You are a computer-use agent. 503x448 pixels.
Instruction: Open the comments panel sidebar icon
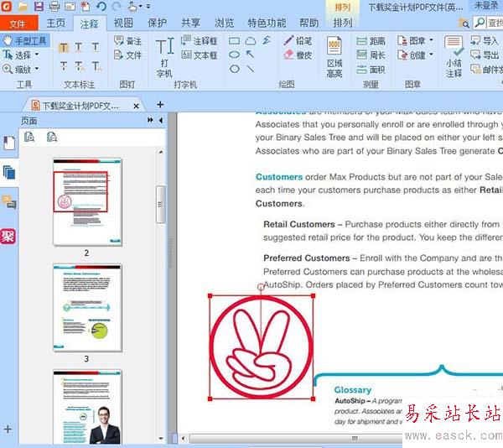(x=9, y=202)
